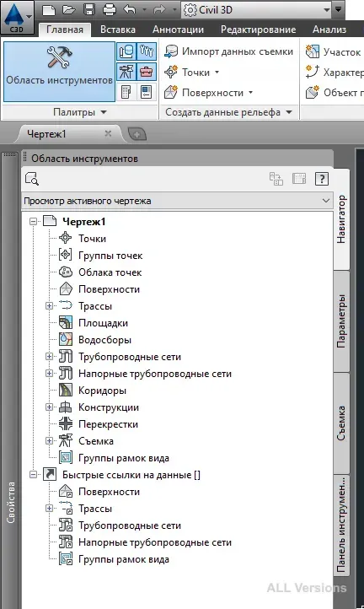364x609 pixels.
Task: Switch to the Панель инструментов vertical tab
Action: 341,525
